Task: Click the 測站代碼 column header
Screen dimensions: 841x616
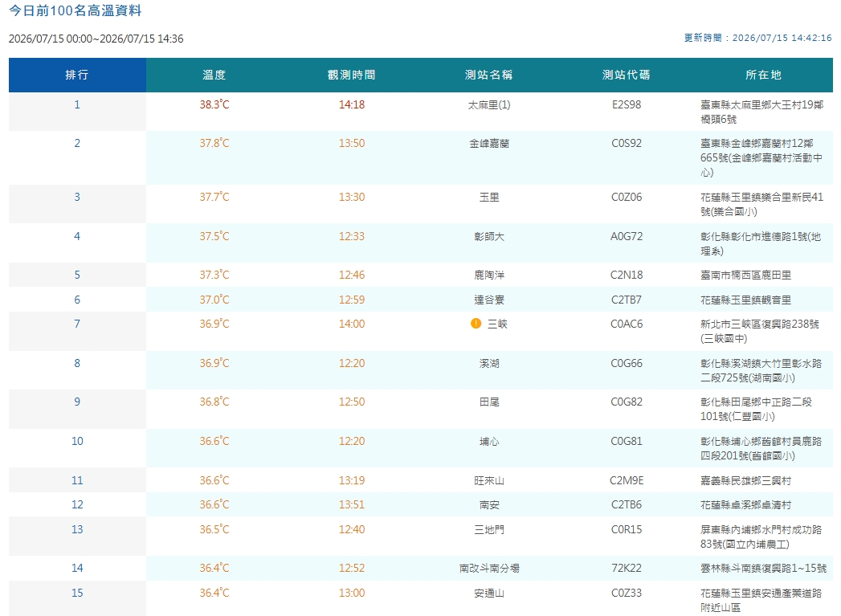Action: coord(627,75)
